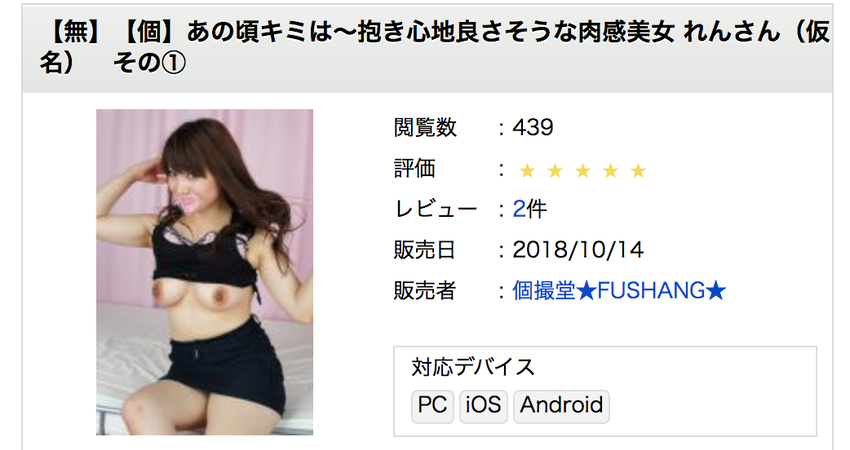This screenshot has width=850, height=450.
Task: Click the 対応デバイス heading
Action: pyautogui.click(x=473, y=368)
